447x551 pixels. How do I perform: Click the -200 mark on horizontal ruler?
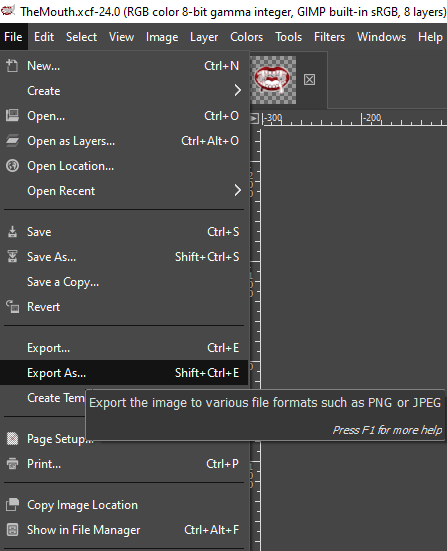pos(372,117)
